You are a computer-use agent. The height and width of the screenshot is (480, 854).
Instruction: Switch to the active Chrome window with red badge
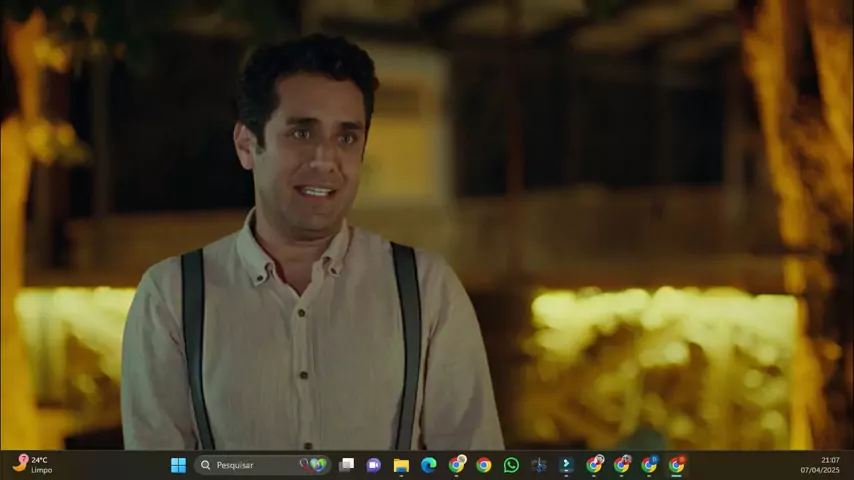(677, 465)
